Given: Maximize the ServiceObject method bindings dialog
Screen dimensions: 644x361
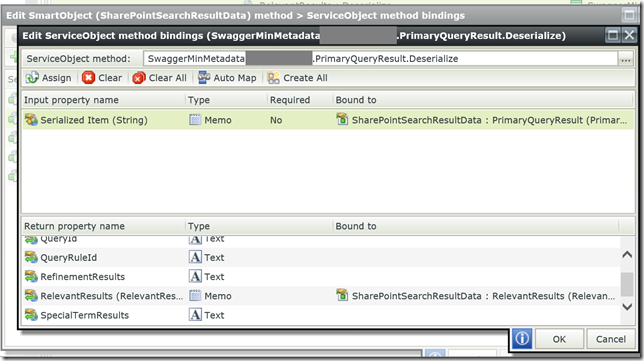Looking at the screenshot, I should pos(612,35).
